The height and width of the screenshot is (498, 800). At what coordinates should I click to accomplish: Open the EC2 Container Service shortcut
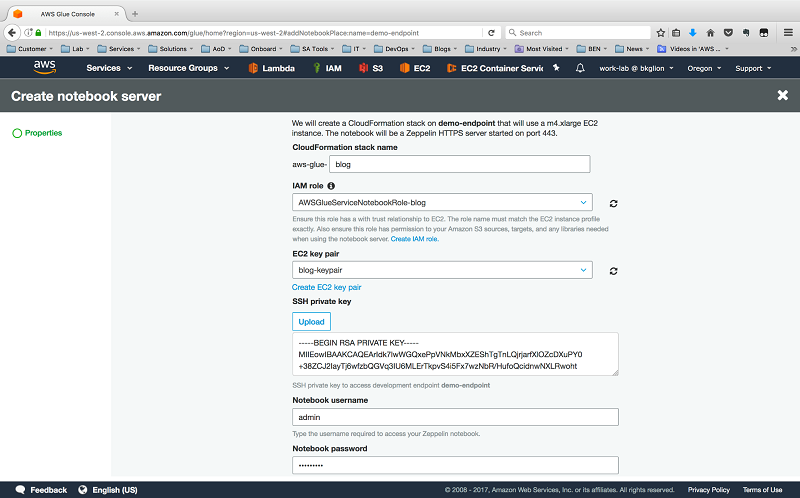click(x=495, y=68)
